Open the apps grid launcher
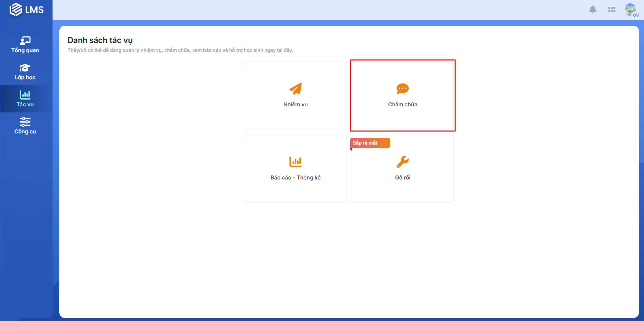644x321 pixels. pyautogui.click(x=611, y=10)
